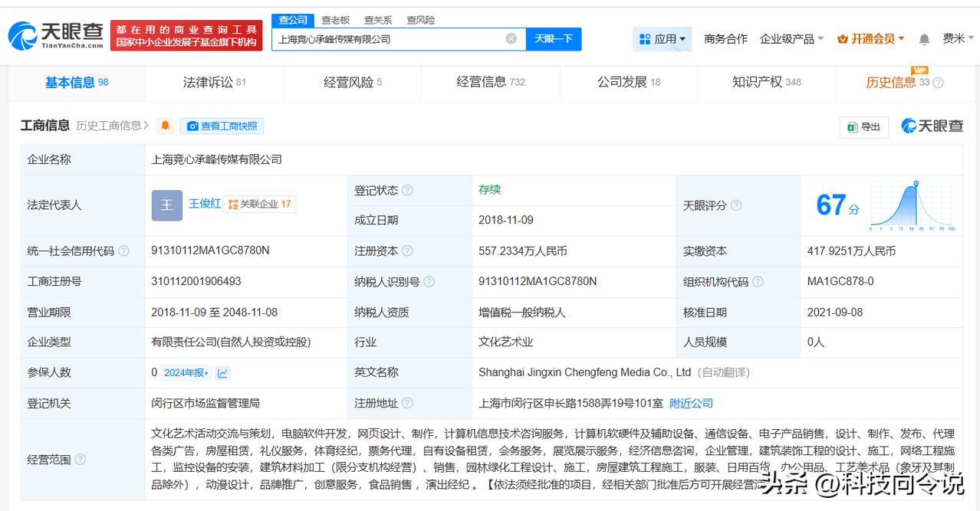The height and width of the screenshot is (511, 980).
Task: Select the 查风险 search tab
Action: pos(421,20)
